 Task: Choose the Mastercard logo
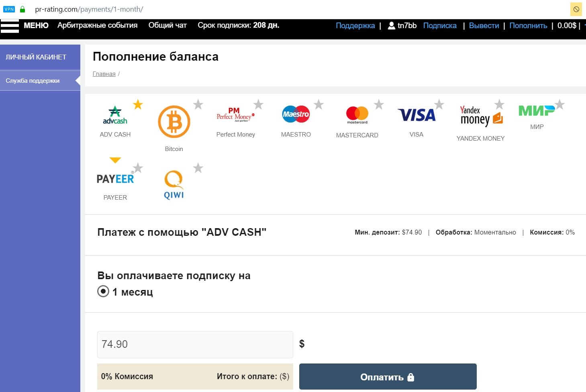[x=357, y=115]
